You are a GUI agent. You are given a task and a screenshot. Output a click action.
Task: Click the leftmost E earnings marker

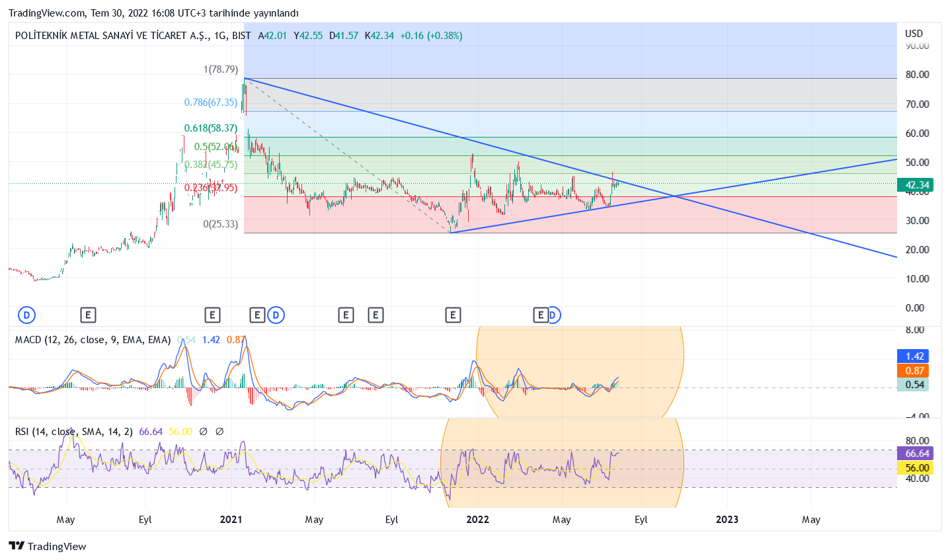click(88, 315)
